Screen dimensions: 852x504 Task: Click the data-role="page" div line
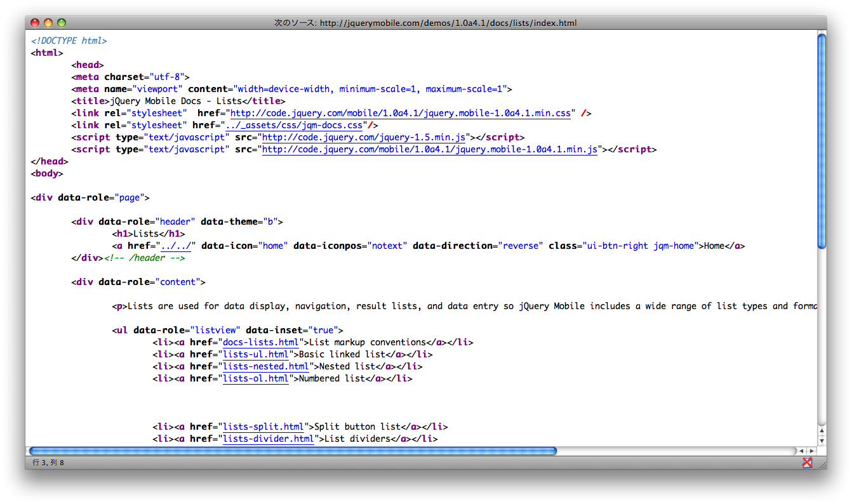click(90, 198)
